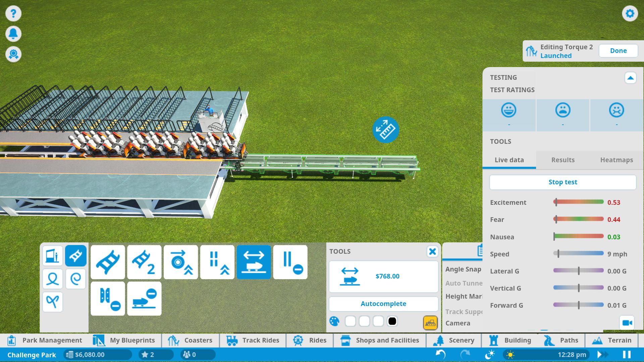Image resolution: width=644 pixels, height=362 pixels.
Task: Click the camera/video record icon
Action: click(x=628, y=323)
